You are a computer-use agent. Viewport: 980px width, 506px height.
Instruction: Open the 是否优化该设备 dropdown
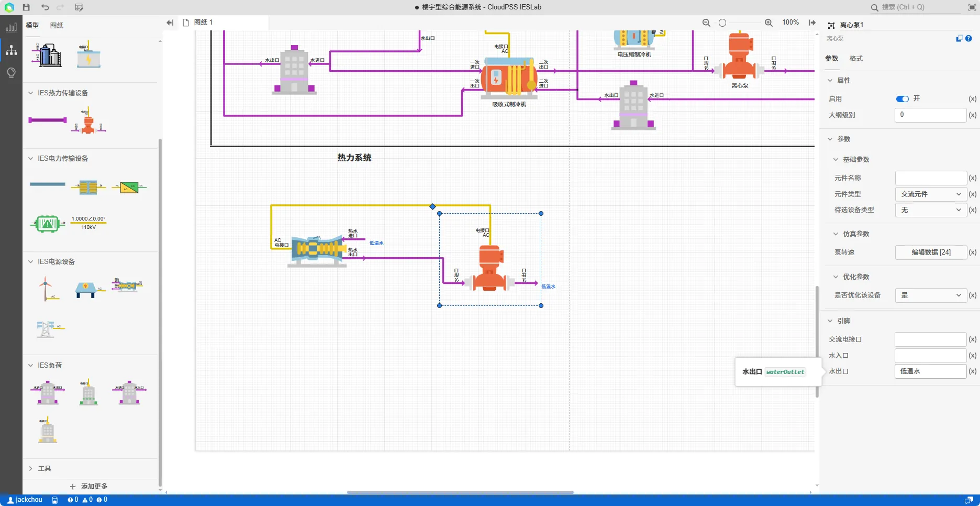pyautogui.click(x=931, y=295)
